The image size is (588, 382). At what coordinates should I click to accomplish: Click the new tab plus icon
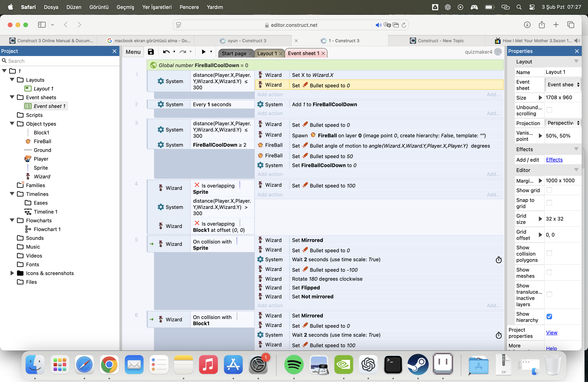pyautogui.click(x=556, y=25)
